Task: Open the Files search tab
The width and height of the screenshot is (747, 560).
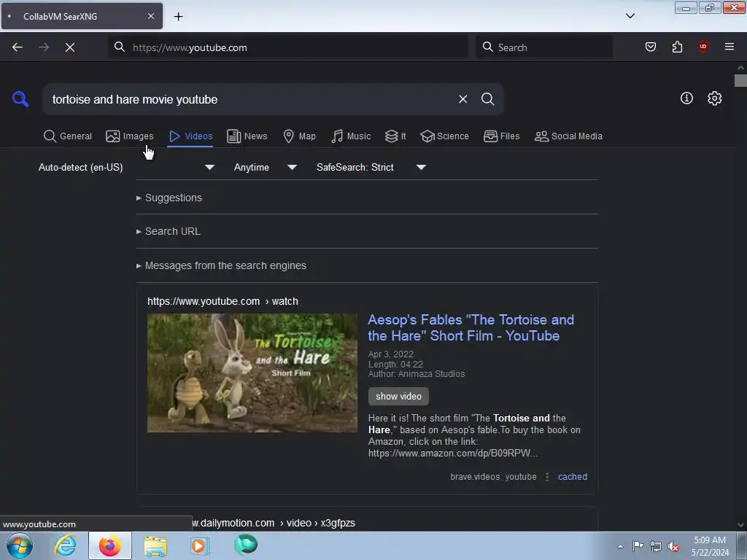Action: click(x=501, y=136)
